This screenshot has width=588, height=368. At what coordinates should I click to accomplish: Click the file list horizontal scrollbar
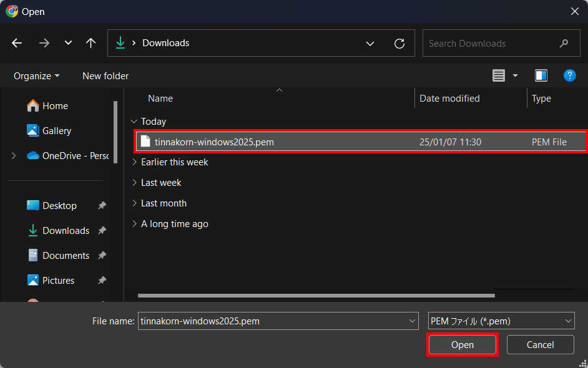(x=316, y=296)
